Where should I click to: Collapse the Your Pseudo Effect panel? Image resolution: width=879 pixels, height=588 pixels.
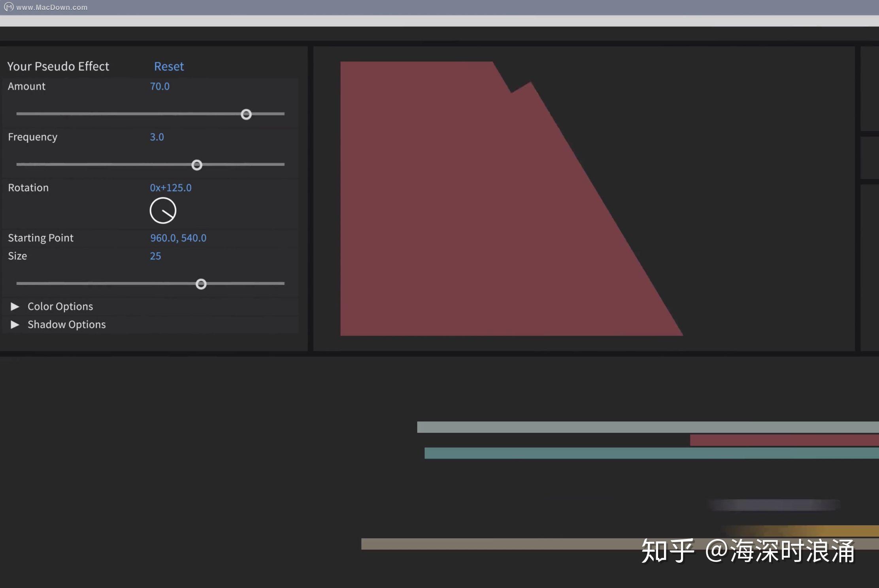58,66
